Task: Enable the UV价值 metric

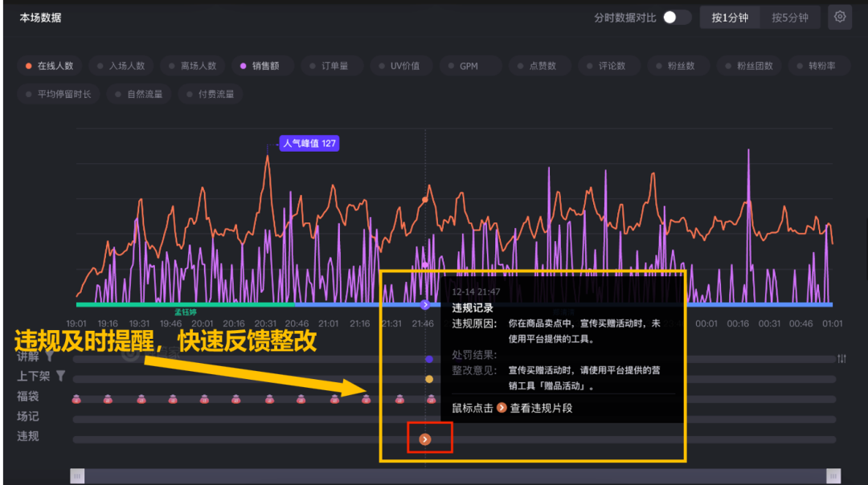Action: point(401,66)
